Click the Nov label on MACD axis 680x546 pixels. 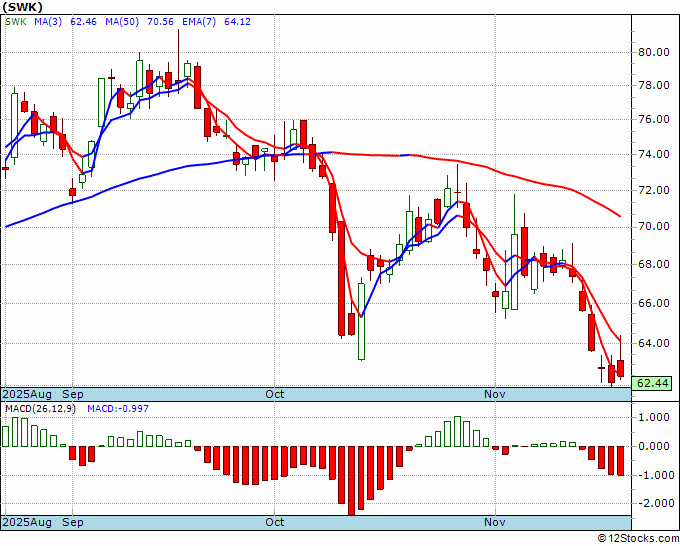[495, 522]
